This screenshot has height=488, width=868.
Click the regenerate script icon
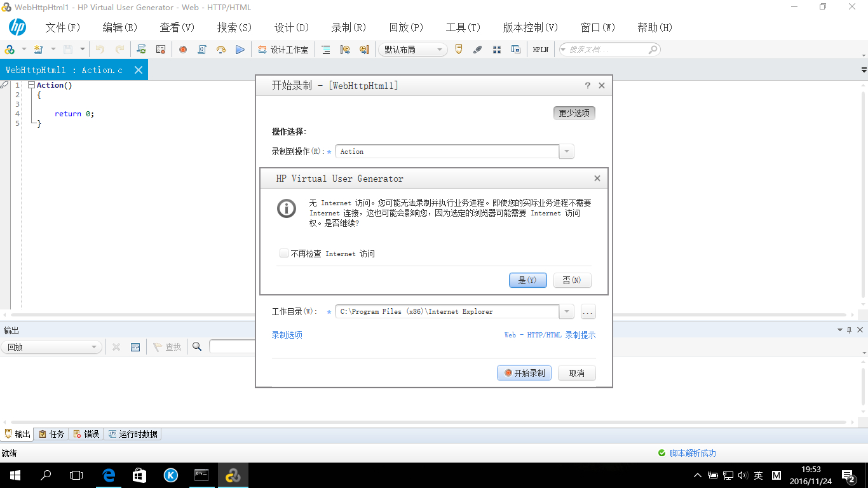click(142, 50)
